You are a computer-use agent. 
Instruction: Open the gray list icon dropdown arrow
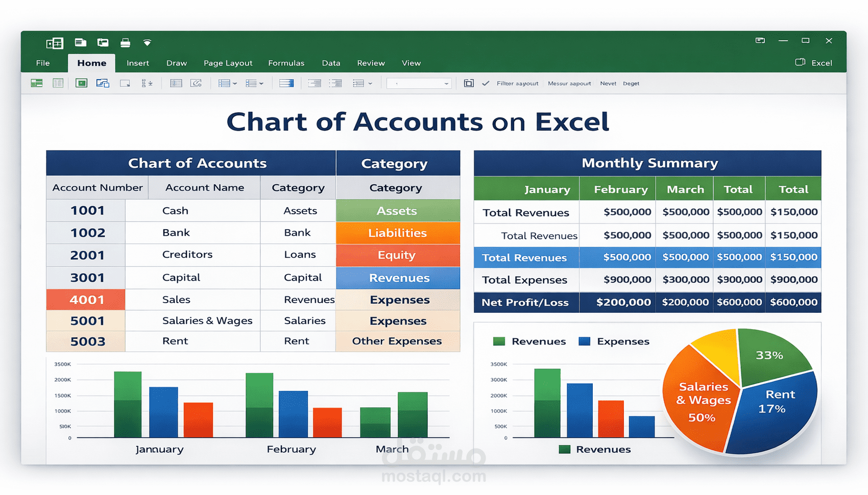pyautogui.click(x=370, y=84)
